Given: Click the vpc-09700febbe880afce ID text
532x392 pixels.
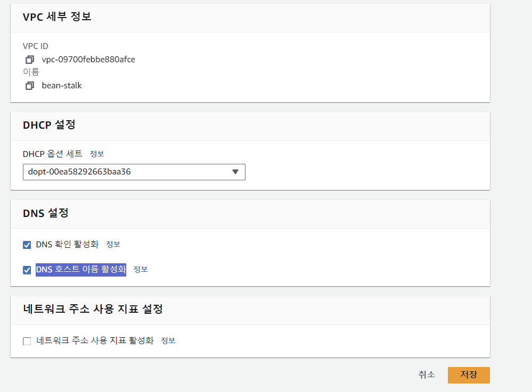Looking at the screenshot, I should click(x=88, y=60).
